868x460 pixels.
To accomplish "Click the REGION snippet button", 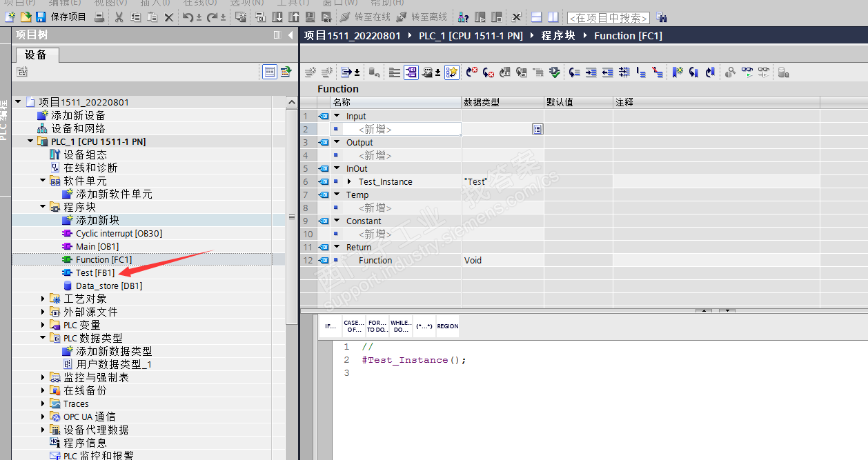I will tap(447, 326).
